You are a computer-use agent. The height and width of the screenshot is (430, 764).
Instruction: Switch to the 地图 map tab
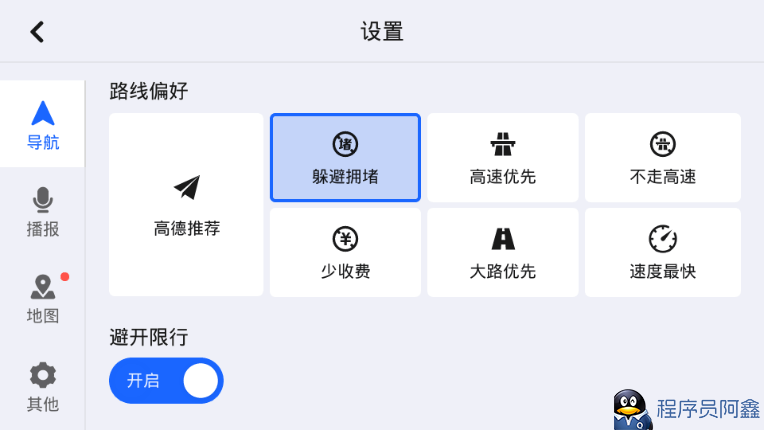click(42, 299)
